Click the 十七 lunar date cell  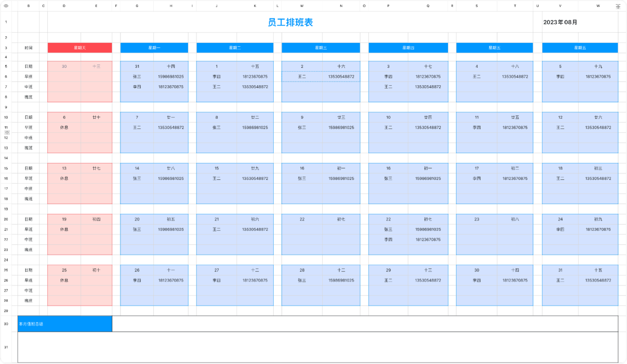(x=428, y=67)
